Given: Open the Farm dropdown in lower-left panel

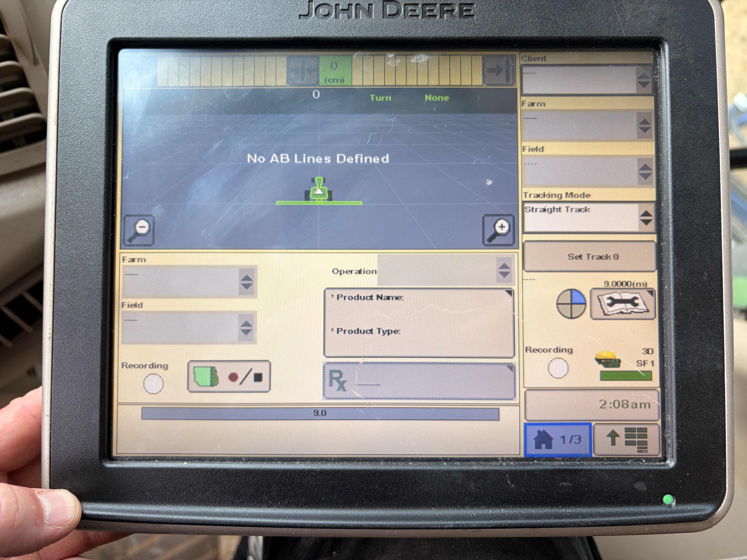Looking at the screenshot, I should [x=189, y=282].
